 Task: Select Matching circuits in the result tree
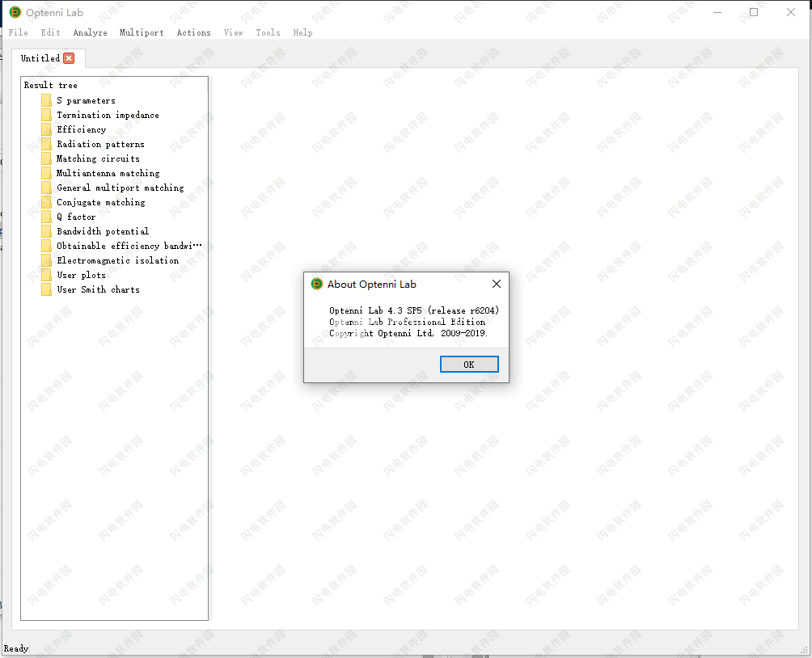pyautogui.click(x=98, y=158)
